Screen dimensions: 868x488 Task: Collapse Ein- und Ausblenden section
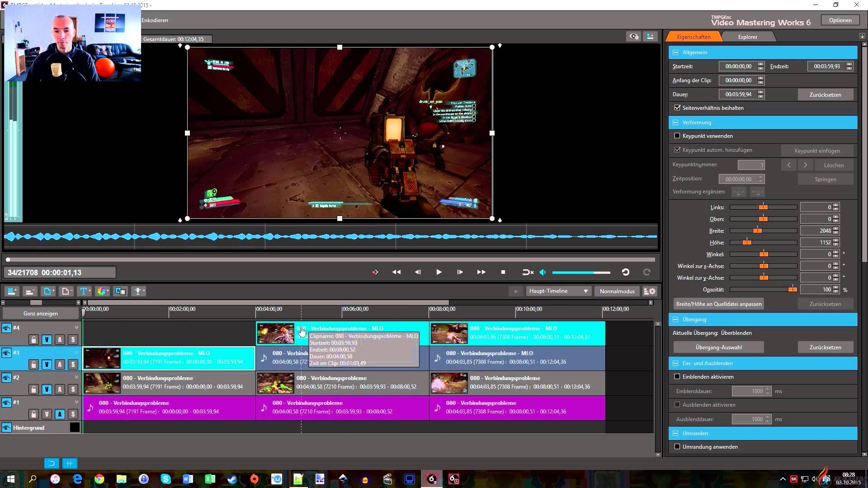tap(675, 363)
